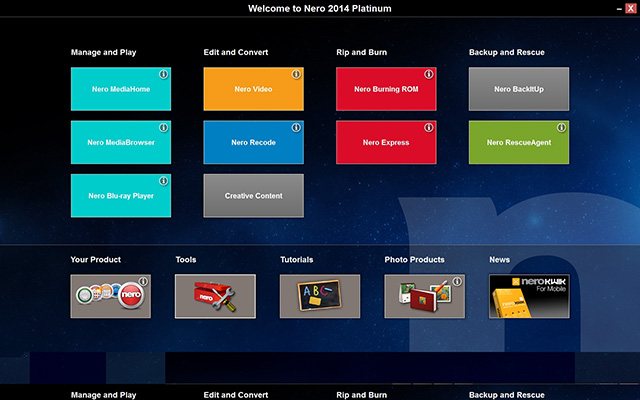Click the 'Photo Products' label
The height and width of the screenshot is (400, 640).
tap(414, 260)
